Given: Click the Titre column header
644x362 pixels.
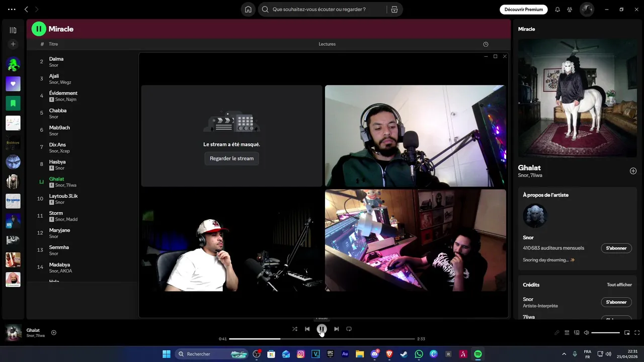Looking at the screenshot, I should click(53, 44).
